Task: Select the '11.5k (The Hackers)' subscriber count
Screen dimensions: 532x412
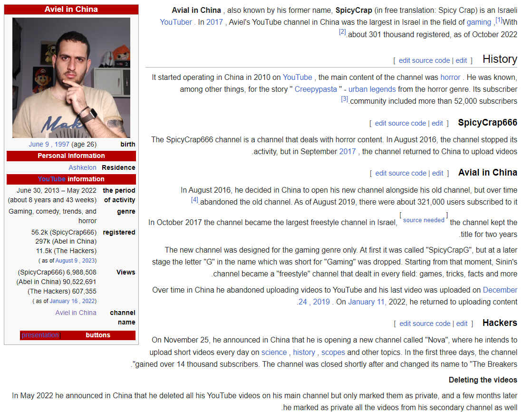Action: (66, 251)
